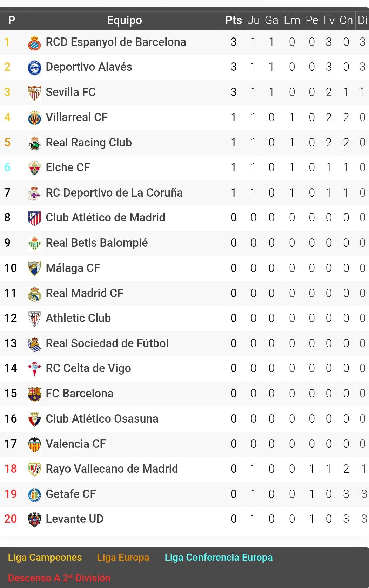Select the Sevilla FC badge
This screenshot has width=369, height=588.
[x=34, y=93]
